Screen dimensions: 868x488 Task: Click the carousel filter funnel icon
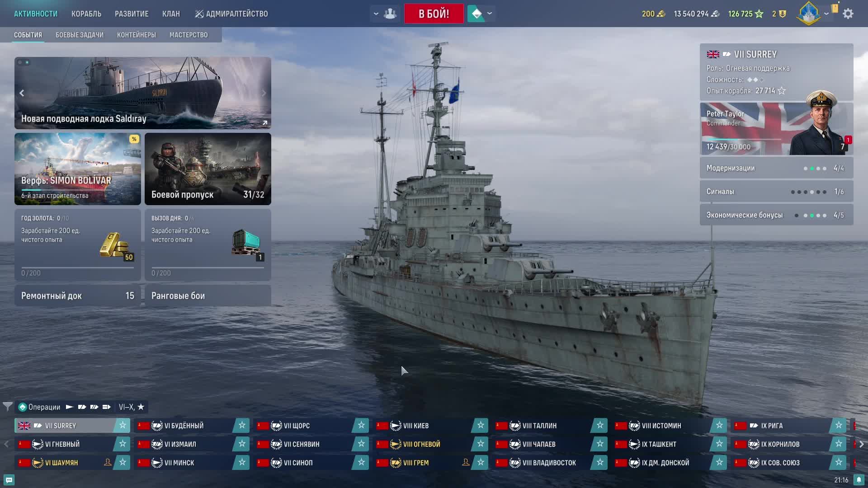click(7, 407)
